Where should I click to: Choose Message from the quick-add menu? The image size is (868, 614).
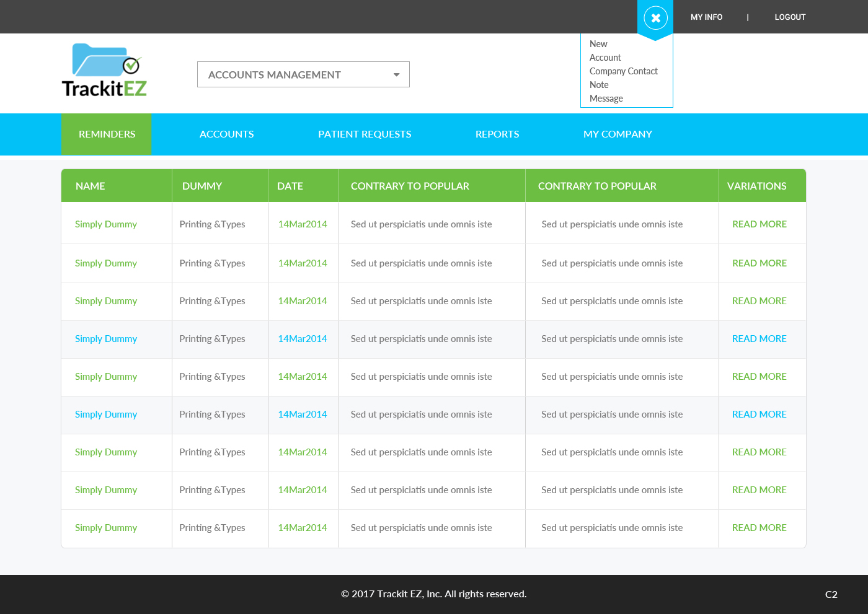[x=606, y=99]
